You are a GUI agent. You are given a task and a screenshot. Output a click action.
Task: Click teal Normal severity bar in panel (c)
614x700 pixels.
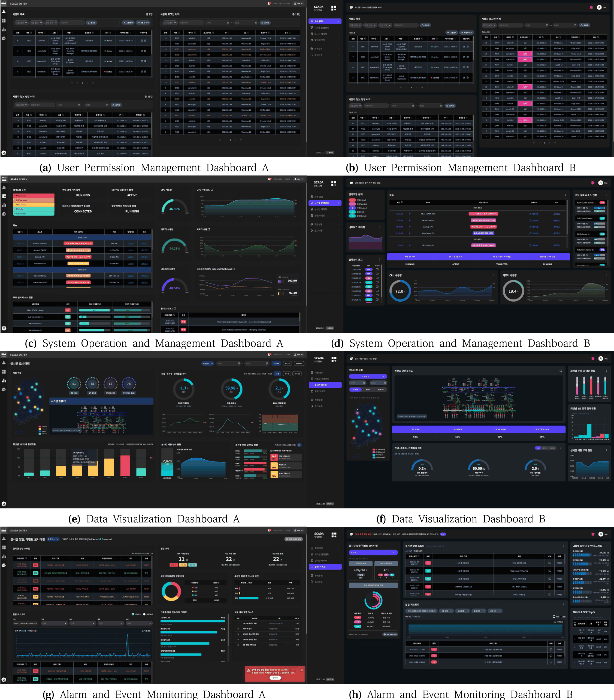pyautogui.click(x=34, y=213)
